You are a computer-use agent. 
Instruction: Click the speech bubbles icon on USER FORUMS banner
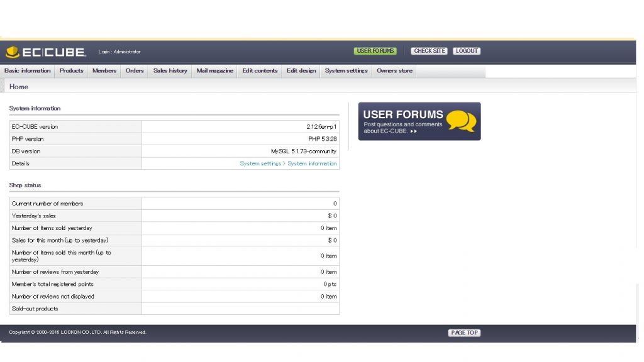click(462, 119)
